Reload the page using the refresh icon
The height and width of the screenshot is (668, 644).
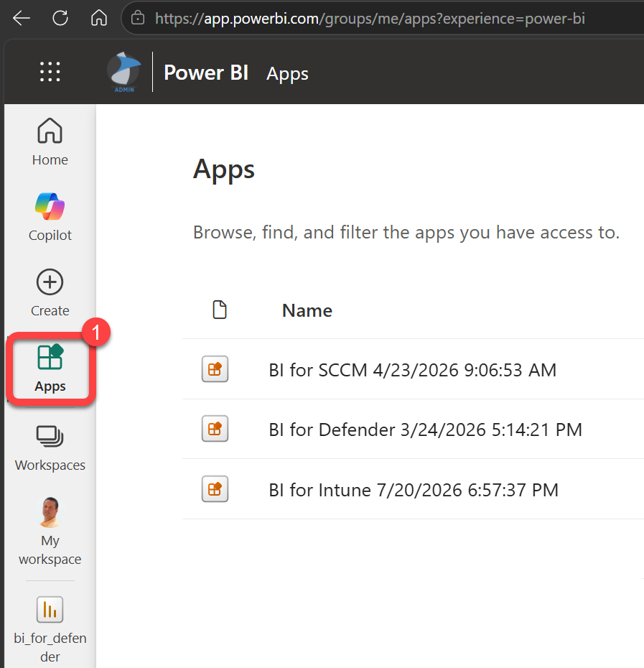[x=60, y=19]
